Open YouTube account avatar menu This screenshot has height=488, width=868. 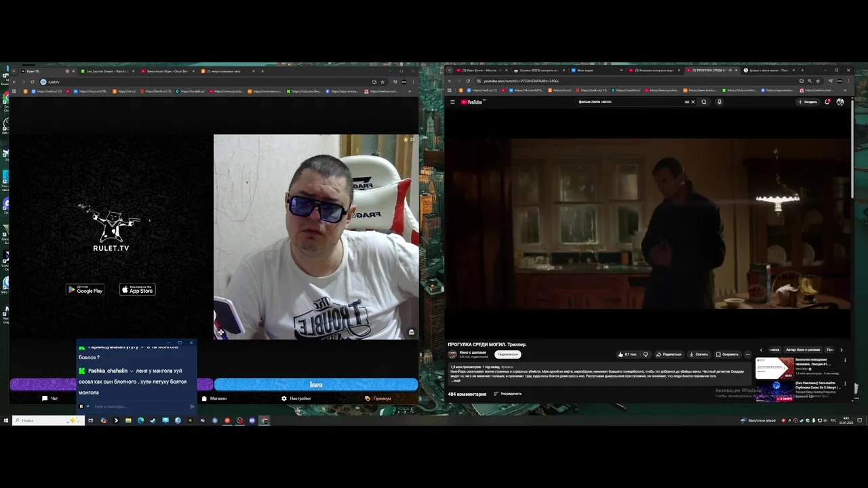[840, 102]
